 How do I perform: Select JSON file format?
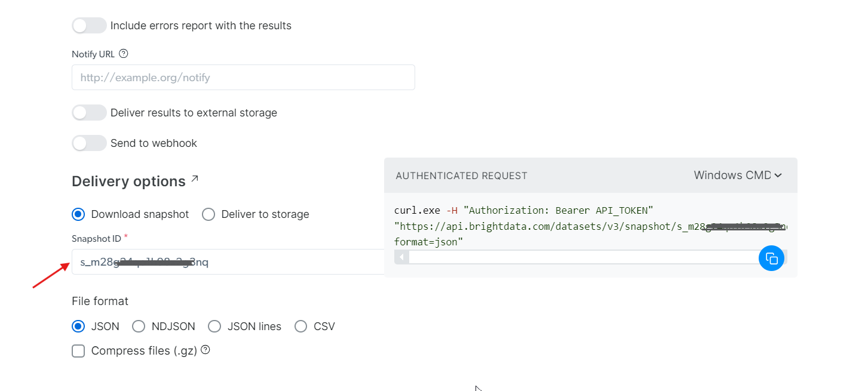(78, 327)
